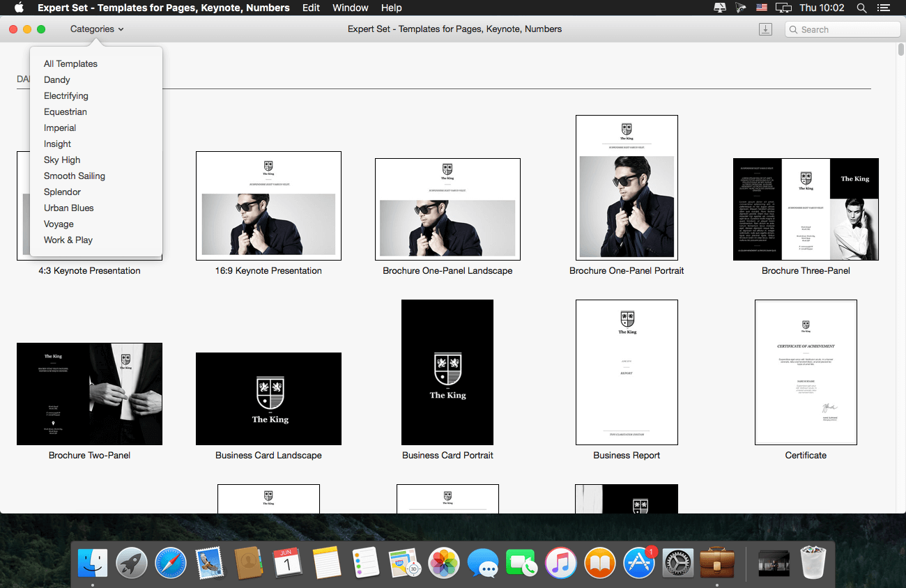Open the Window menu
This screenshot has height=588, width=906.
(351, 8)
